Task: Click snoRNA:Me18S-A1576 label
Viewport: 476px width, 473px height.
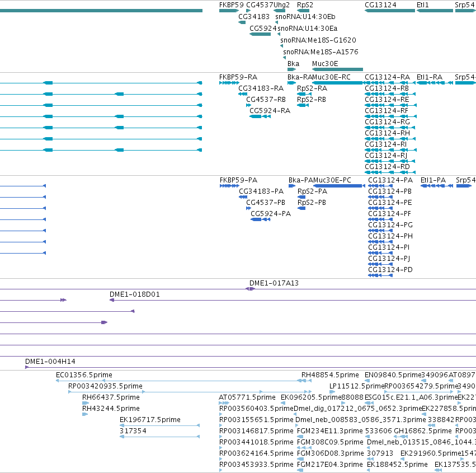Action: pyautogui.click(x=321, y=51)
